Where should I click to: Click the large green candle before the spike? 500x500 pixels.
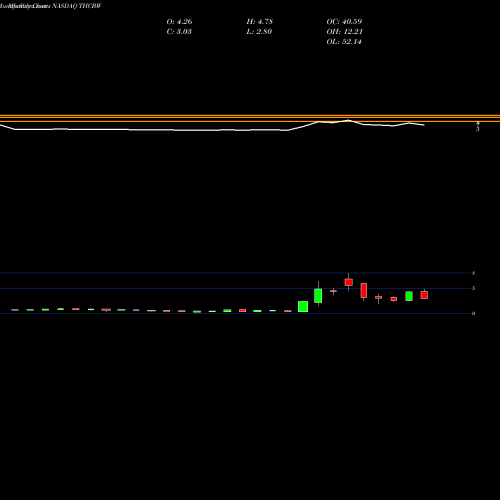[x=303, y=306]
